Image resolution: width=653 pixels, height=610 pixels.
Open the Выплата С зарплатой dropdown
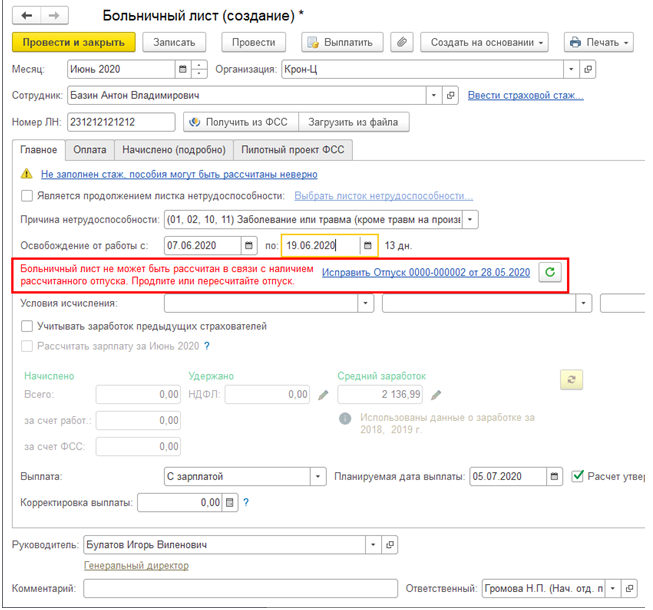coord(318,476)
